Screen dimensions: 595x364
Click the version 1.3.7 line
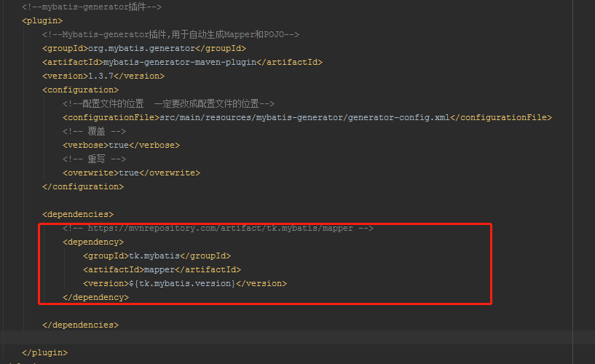pyautogui.click(x=103, y=76)
